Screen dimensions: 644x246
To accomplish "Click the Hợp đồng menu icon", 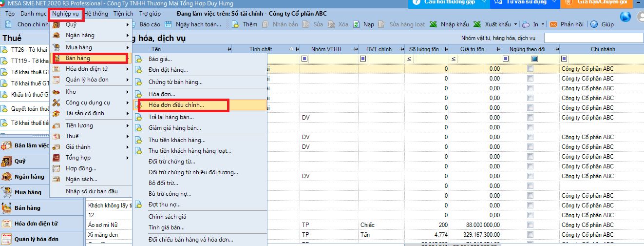I will pos(57,168).
